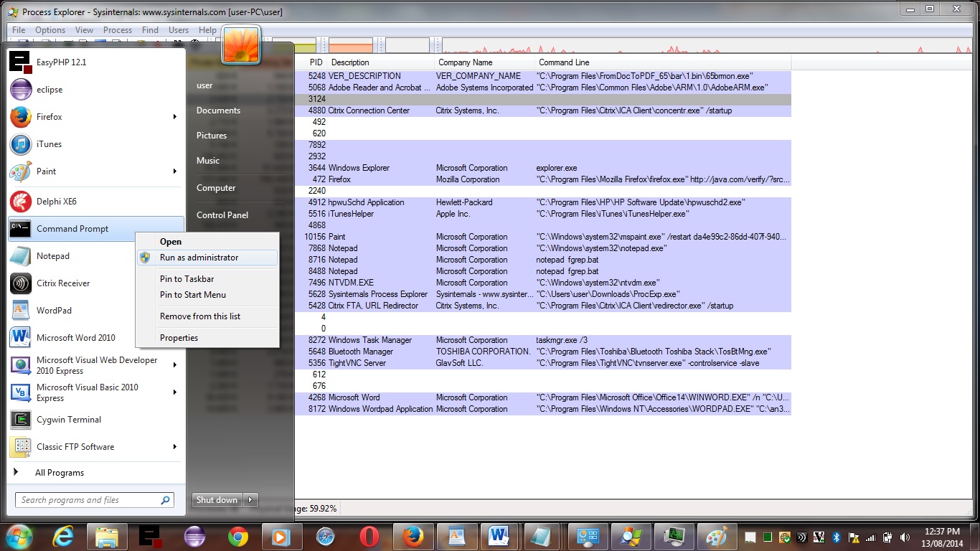This screenshot has width=980, height=551.
Task: Open Cygwin Terminal from Start menu
Action: (96, 420)
